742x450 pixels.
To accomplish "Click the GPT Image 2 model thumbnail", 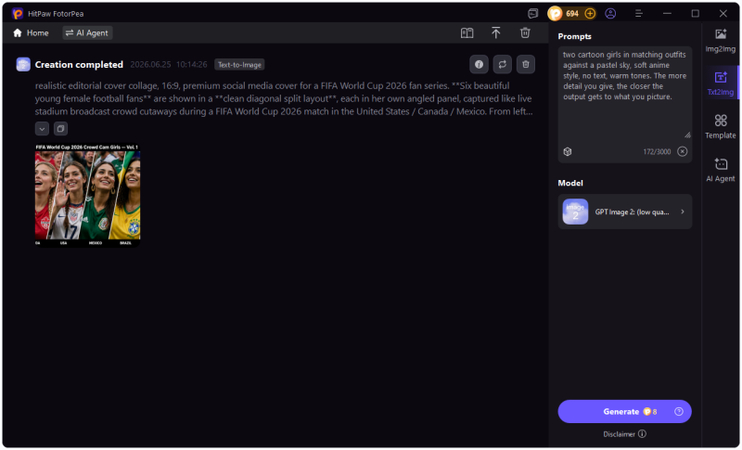I will point(575,212).
